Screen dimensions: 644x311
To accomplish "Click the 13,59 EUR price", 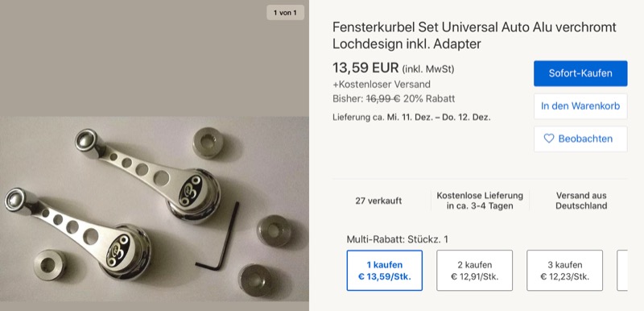I will pyautogui.click(x=365, y=68).
